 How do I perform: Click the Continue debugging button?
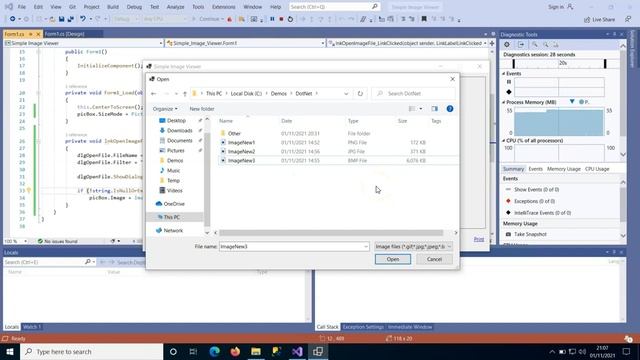pos(208,19)
